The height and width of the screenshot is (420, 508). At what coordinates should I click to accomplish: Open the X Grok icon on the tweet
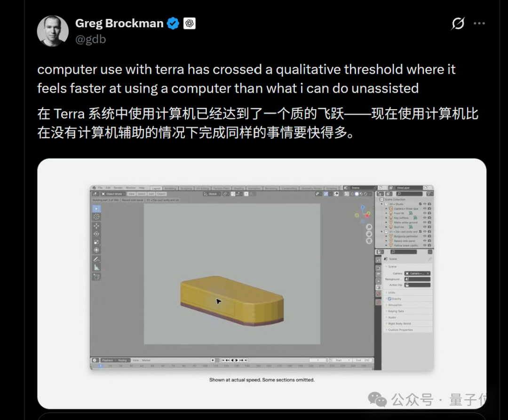click(x=458, y=24)
